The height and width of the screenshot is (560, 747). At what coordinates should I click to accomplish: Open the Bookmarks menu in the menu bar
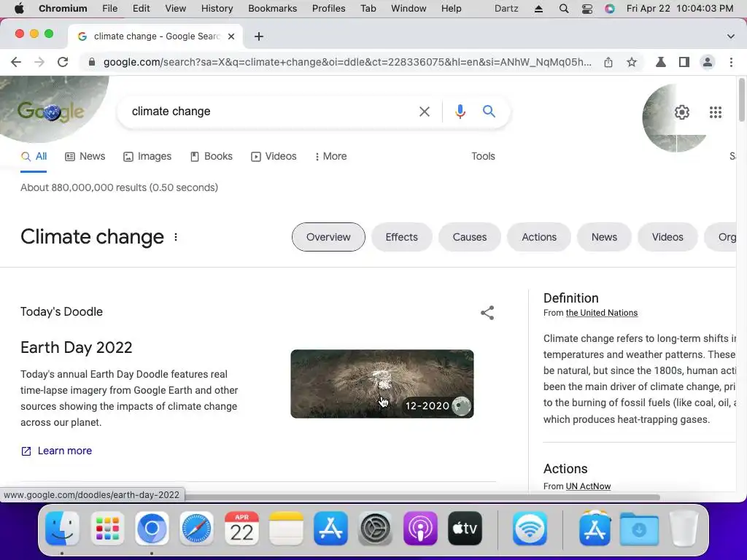coord(273,9)
